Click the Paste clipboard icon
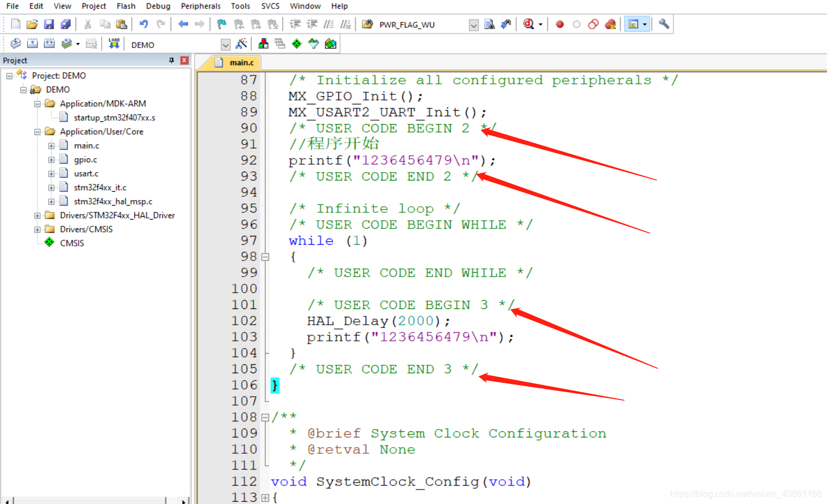The height and width of the screenshot is (504, 827). coord(121,24)
